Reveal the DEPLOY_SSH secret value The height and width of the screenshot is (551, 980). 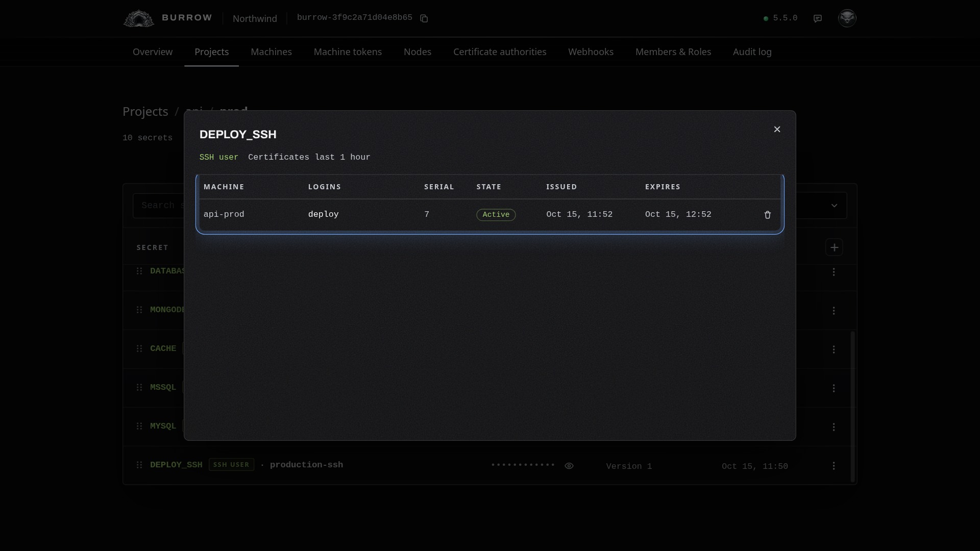(x=569, y=466)
